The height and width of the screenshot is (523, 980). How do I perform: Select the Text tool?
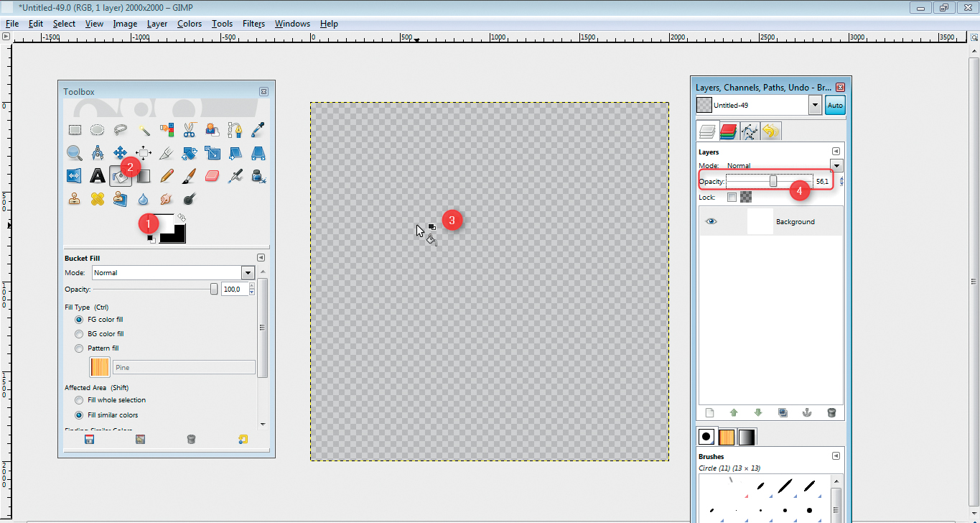(x=98, y=176)
